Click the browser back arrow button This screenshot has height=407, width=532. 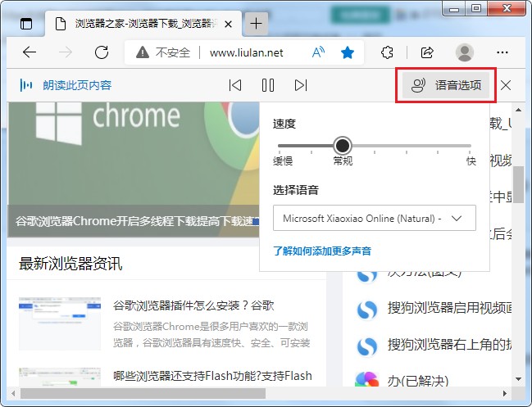click(x=30, y=52)
